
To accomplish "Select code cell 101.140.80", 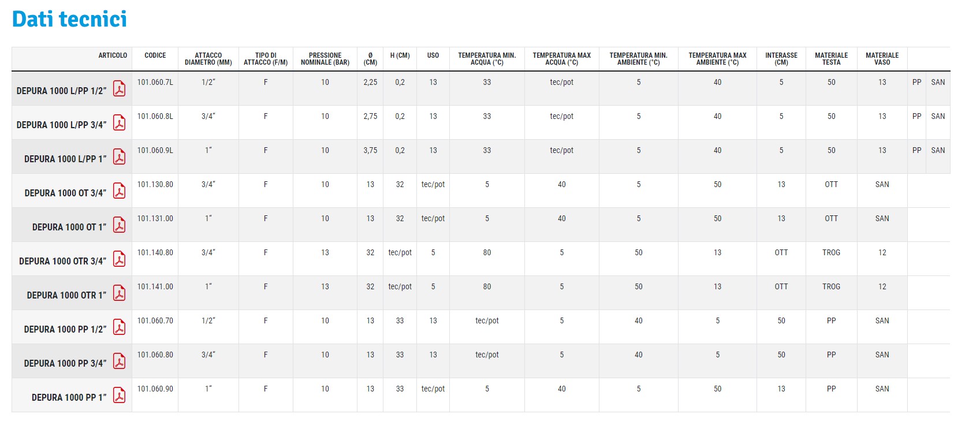I will [x=155, y=253].
